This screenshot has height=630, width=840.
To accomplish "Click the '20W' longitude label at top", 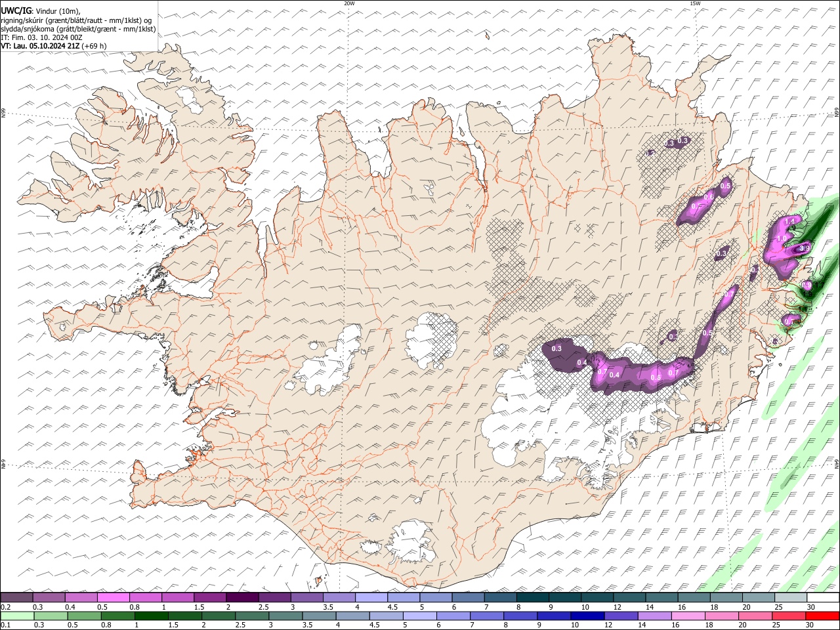I will click(x=349, y=3).
